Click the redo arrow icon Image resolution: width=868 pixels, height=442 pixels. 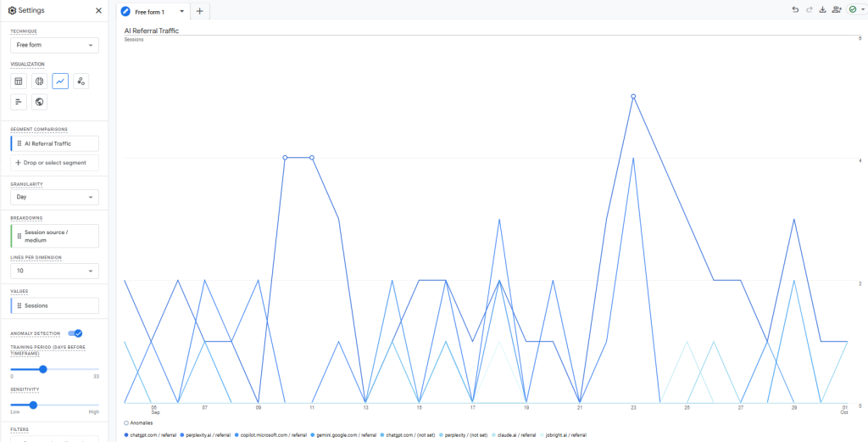coord(809,9)
